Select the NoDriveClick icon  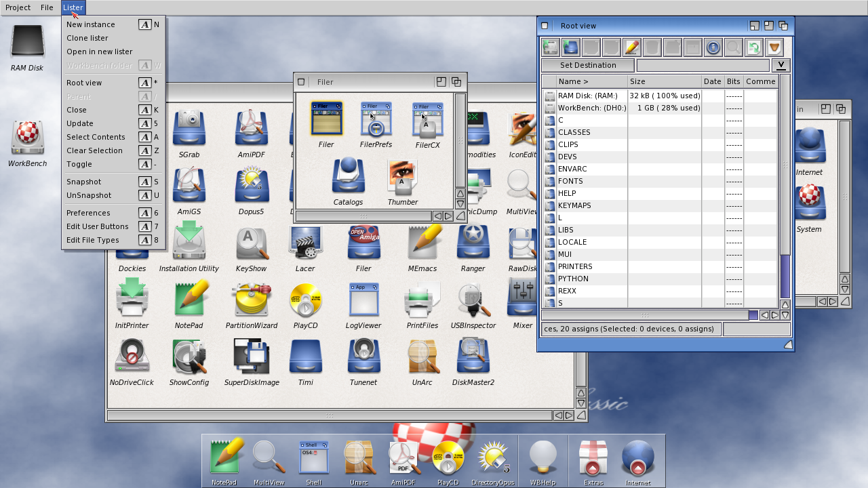click(132, 362)
